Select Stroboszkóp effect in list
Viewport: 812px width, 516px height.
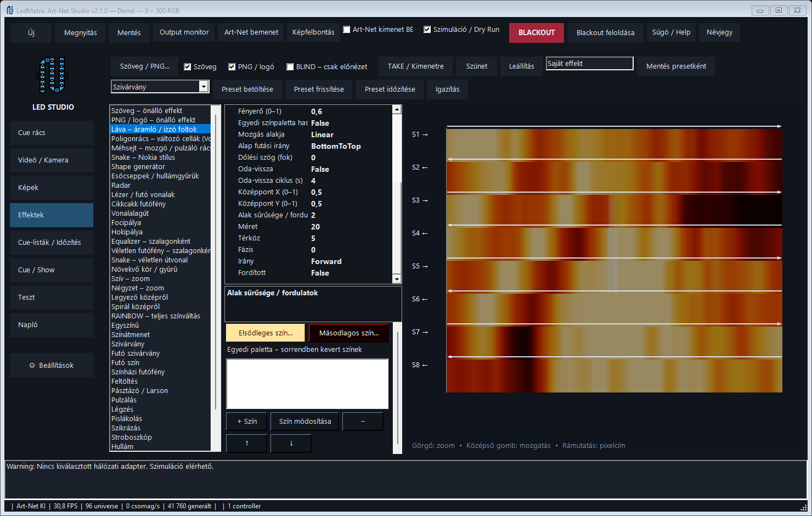pos(160,438)
